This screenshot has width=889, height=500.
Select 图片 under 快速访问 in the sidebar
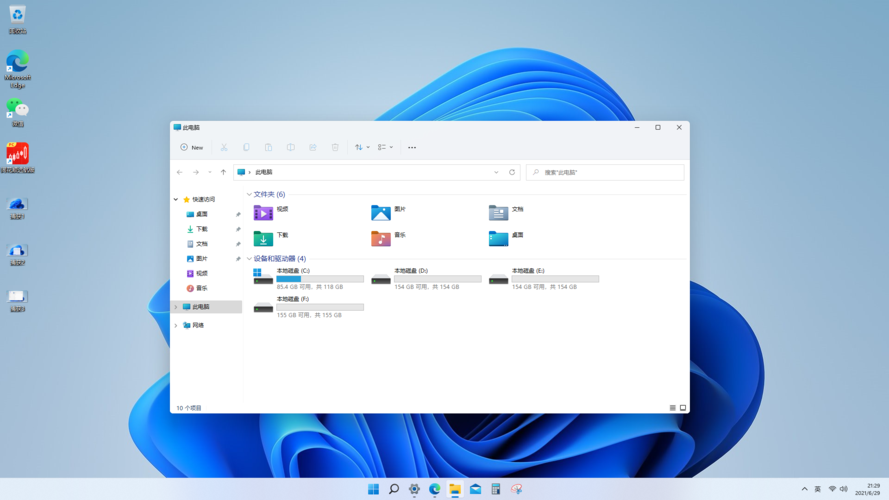coord(201,258)
